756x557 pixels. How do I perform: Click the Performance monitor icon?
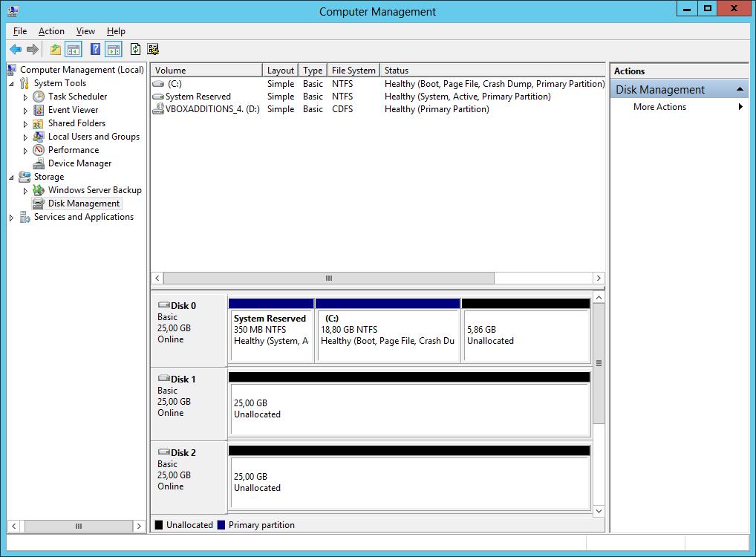(x=39, y=150)
